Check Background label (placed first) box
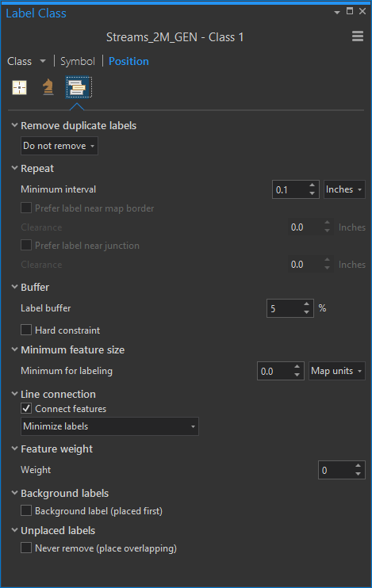 [x=26, y=511]
